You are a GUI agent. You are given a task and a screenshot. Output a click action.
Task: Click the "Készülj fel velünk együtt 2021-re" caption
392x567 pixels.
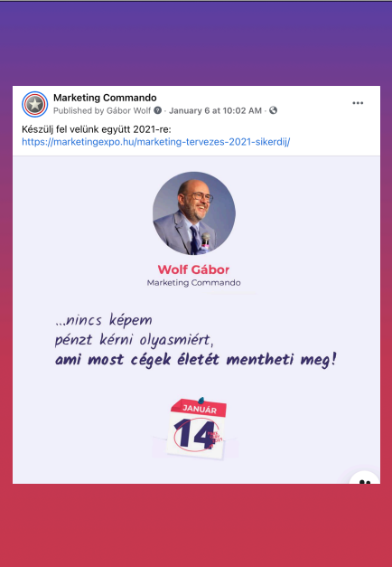coord(97,129)
